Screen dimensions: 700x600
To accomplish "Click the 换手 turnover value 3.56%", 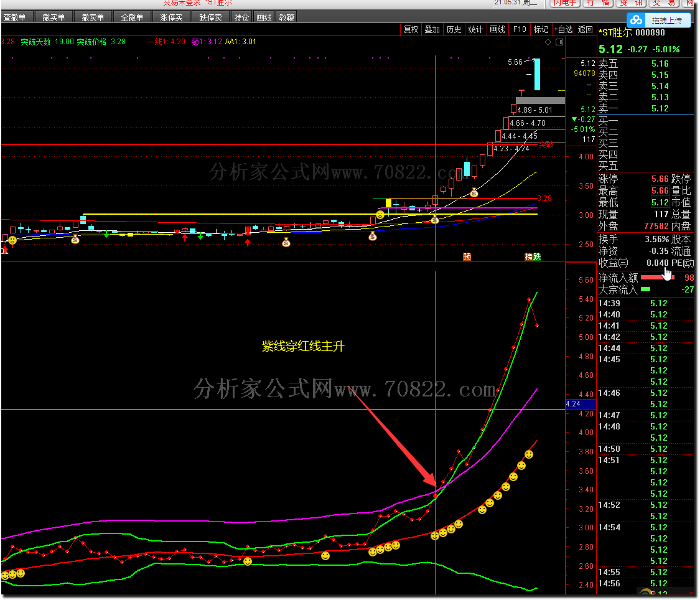I will 656,239.
